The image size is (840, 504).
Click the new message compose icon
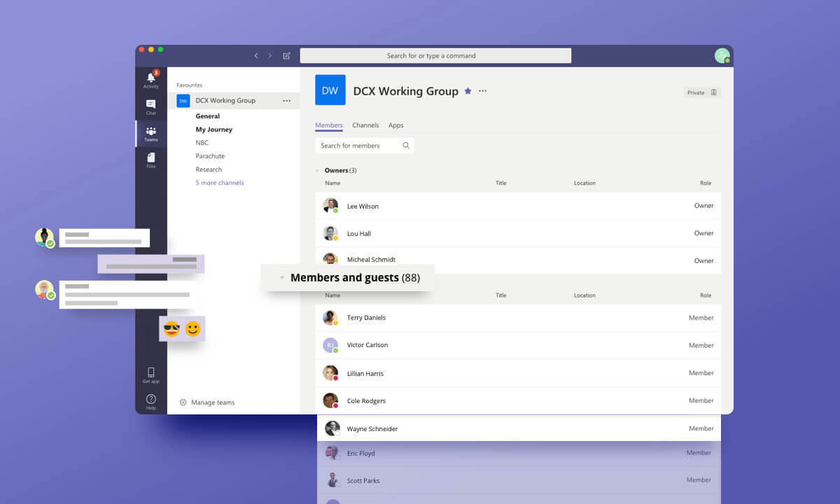pyautogui.click(x=286, y=56)
